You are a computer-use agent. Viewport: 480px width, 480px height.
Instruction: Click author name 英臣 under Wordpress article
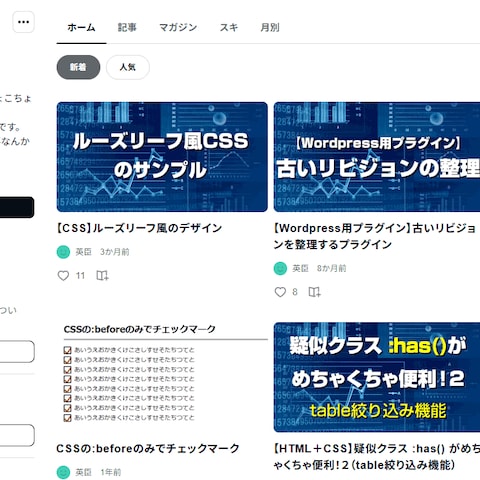click(300, 268)
